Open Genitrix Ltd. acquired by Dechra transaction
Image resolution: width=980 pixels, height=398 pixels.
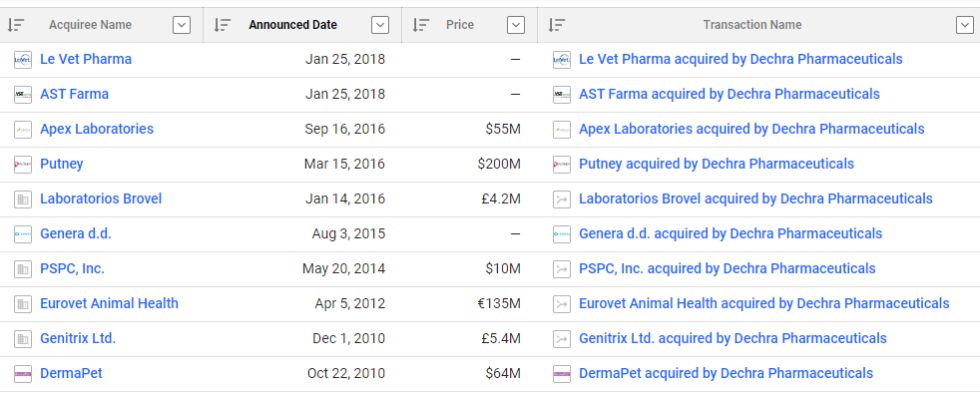tap(733, 338)
